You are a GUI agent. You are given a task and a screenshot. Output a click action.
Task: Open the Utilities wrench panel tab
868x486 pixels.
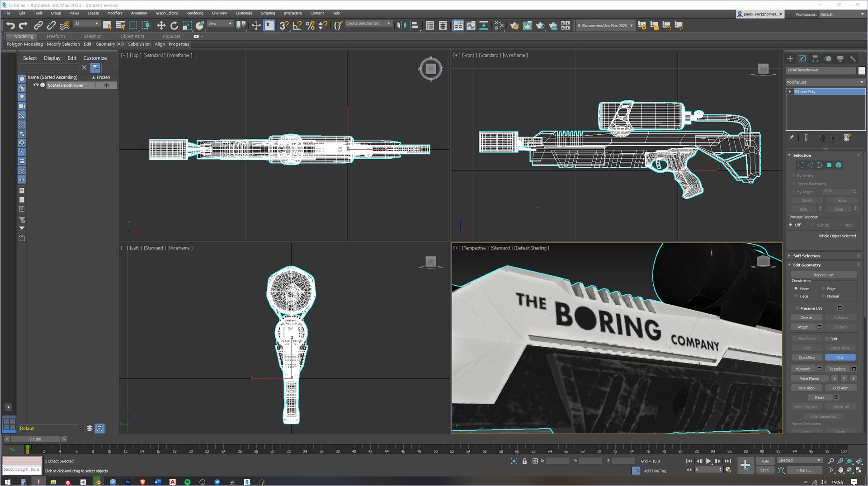coord(853,58)
